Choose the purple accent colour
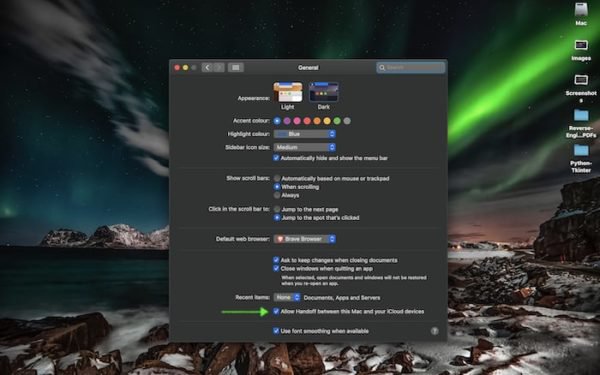 287,121
